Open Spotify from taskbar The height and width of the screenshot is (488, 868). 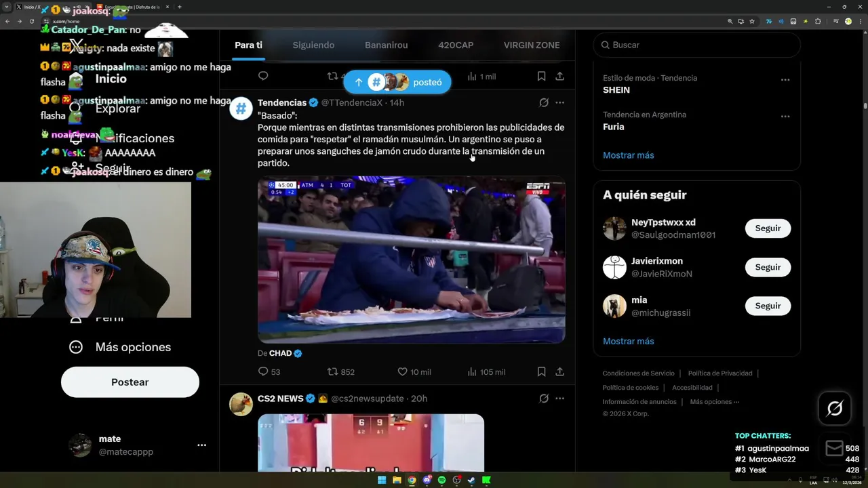[x=441, y=480]
